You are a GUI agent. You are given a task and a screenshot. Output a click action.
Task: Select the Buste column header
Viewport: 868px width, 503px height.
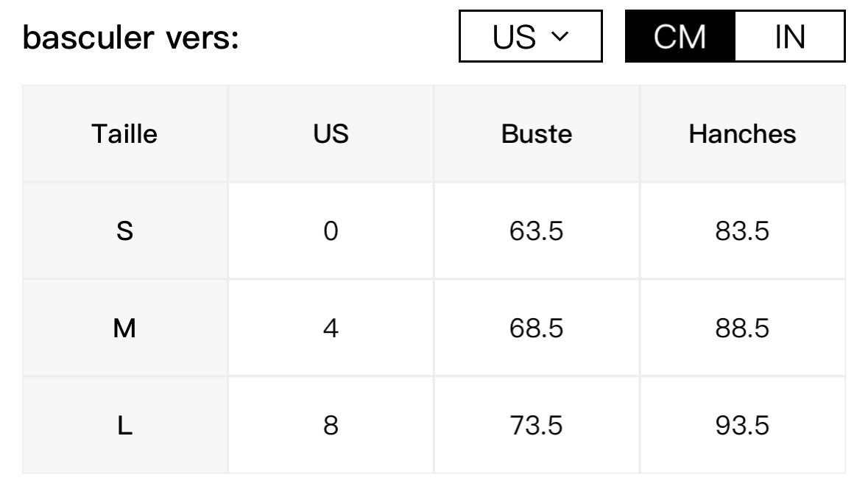pyautogui.click(x=536, y=133)
